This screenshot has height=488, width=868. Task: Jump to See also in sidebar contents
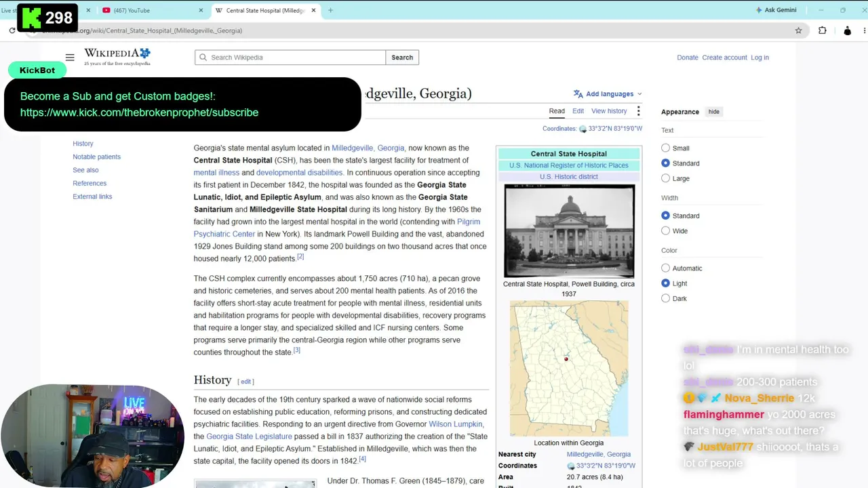point(85,170)
